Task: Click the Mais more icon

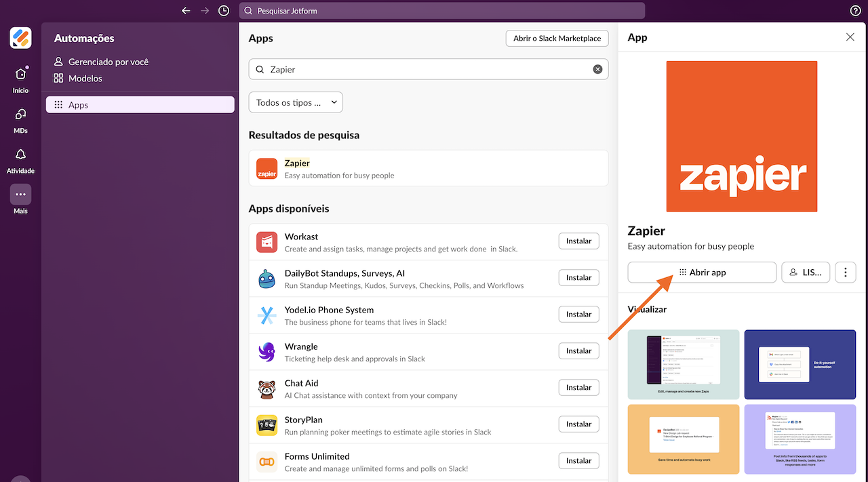Action: [x=20, y=195]
